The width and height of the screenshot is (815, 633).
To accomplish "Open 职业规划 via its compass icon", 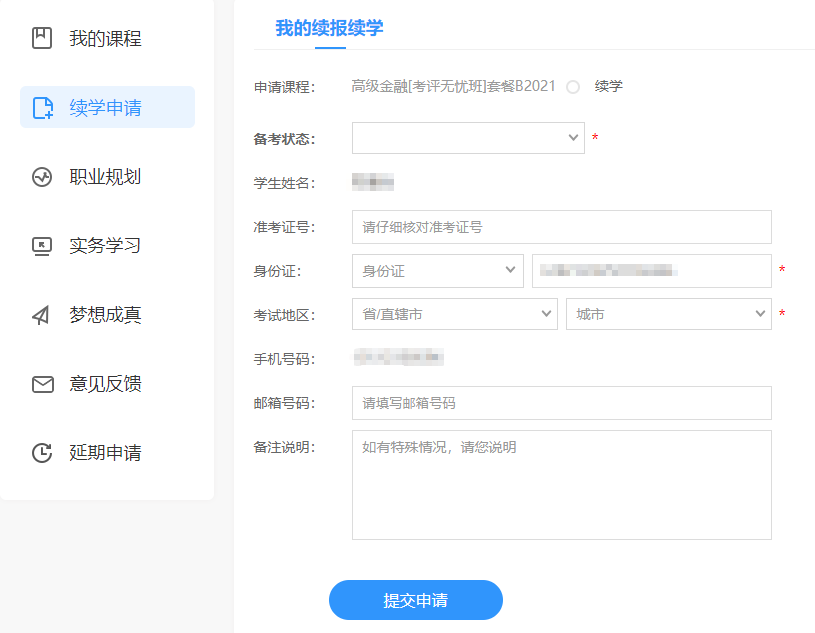I will tap(41, 175).
